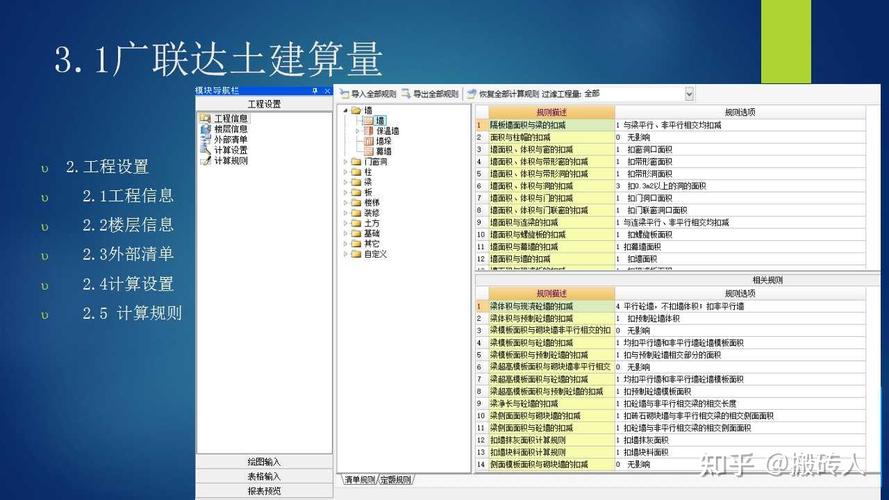Image resolution: width=889 pixels, height=500 pixels.
Task: Click upper table 规则描述 column header
Action: (x=552, y=112)
